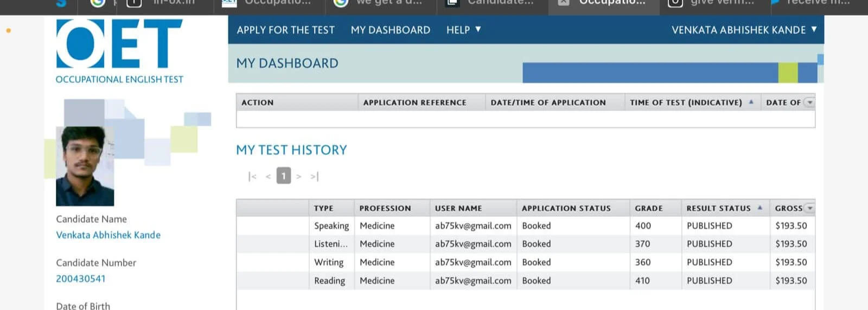Go to previous page of test history

coord(268,176)
